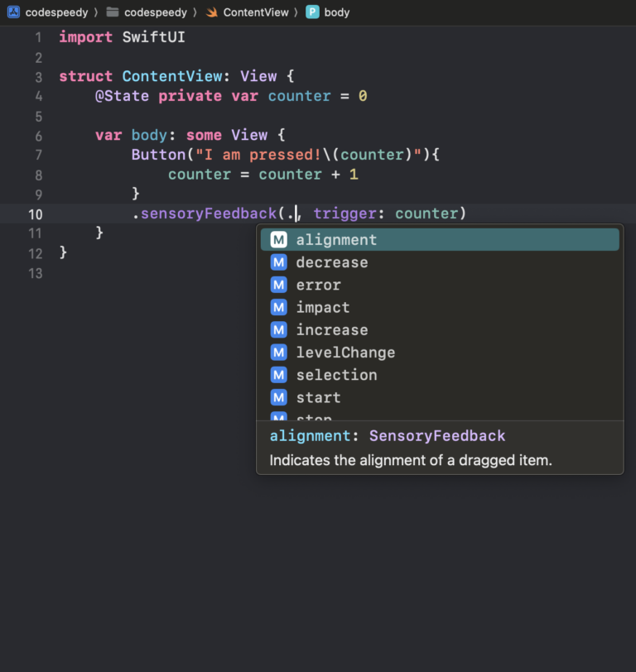Click the M icon next to impact
This screenshot has width=636, height=672.
tap(279, 307)
